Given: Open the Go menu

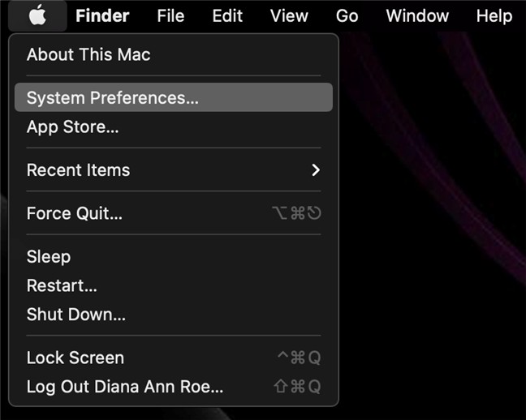Looking at the screenshot, I should [x=347, y=15].
